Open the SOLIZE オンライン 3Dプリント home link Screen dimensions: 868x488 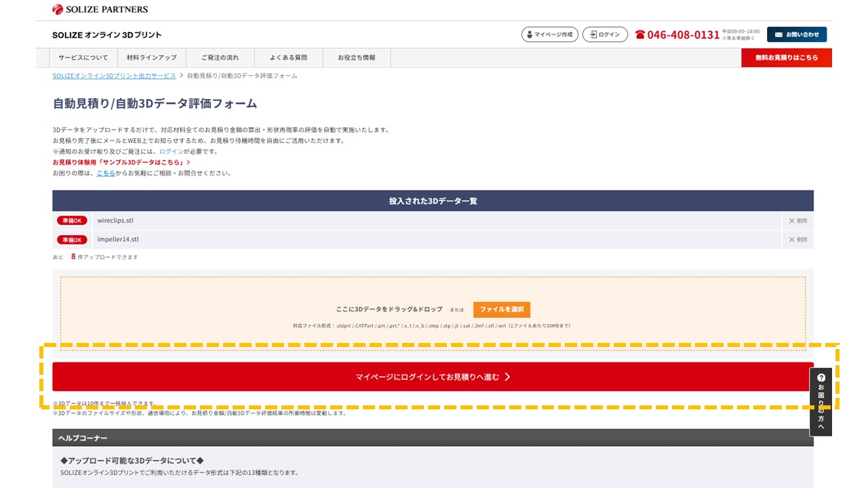click(x=106, y=35)
